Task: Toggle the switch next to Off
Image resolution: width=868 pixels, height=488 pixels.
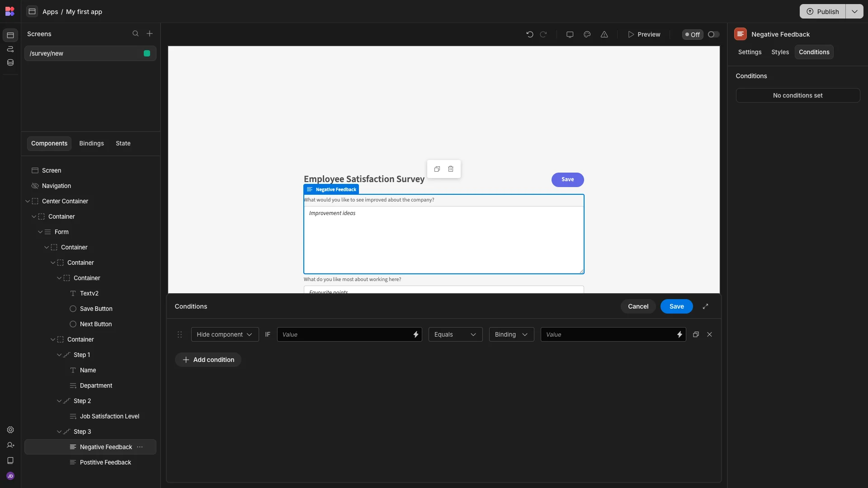Action: (713, 34)
